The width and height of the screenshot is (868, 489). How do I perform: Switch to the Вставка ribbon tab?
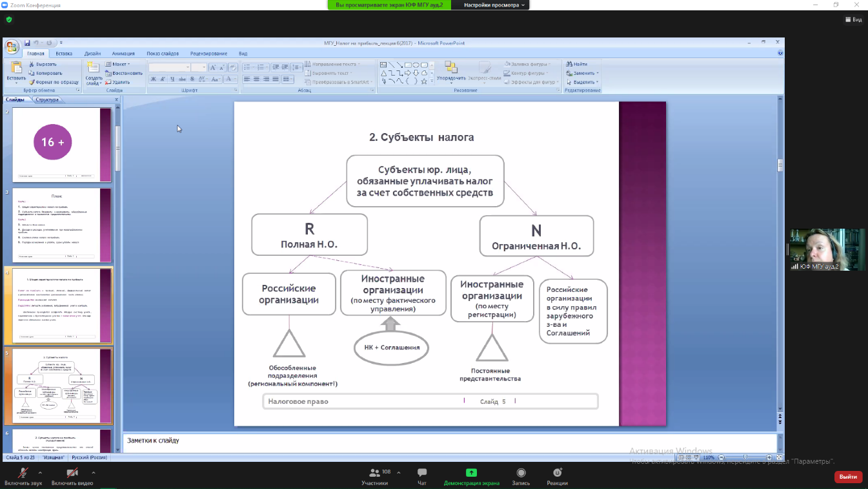[x=64, y=54]
